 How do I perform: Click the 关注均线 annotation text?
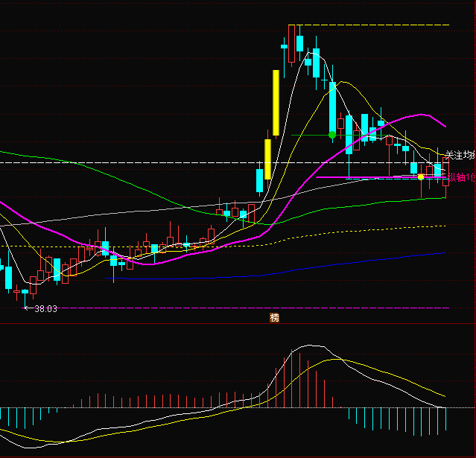tap(460, 156)
